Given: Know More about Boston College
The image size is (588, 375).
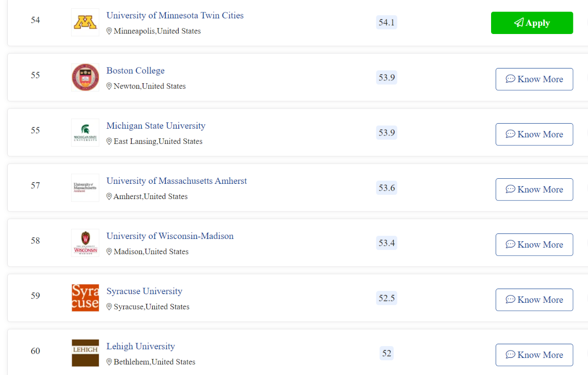Looking at the screenshot, I should pyautogui.click(x=534, y=79).
